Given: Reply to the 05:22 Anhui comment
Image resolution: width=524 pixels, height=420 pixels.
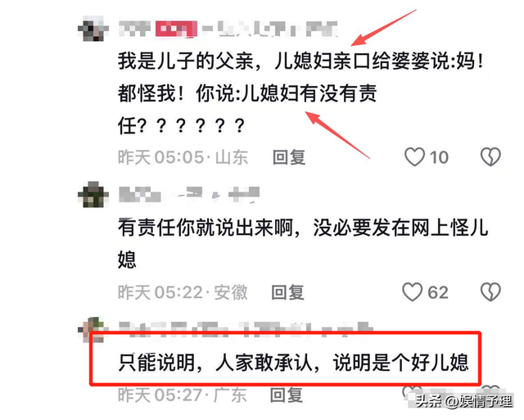Looking at the screenshot, I should pyautogui.click(x=287, y=292).
